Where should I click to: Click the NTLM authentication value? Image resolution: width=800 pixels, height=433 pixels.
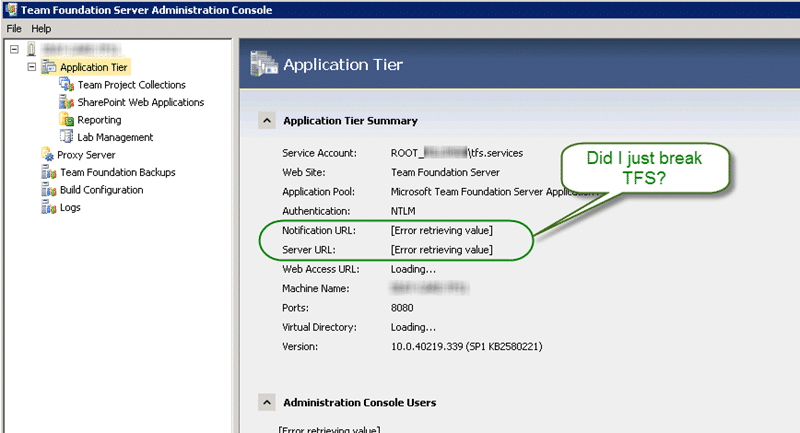[x=403, y=211]
